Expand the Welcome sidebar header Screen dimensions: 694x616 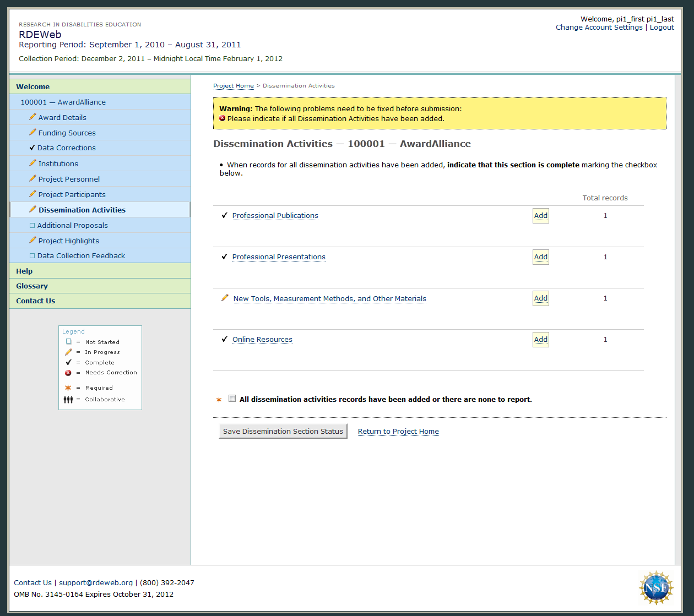[33, 86]
